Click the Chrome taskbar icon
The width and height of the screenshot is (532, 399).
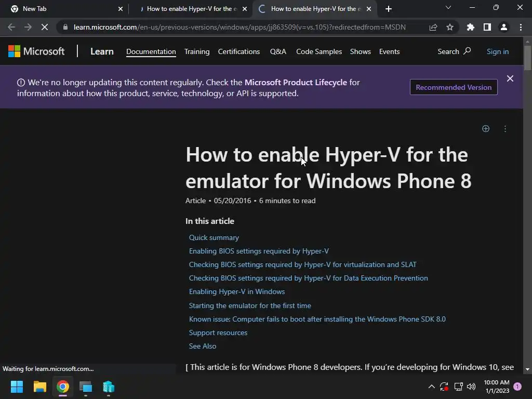63,387
